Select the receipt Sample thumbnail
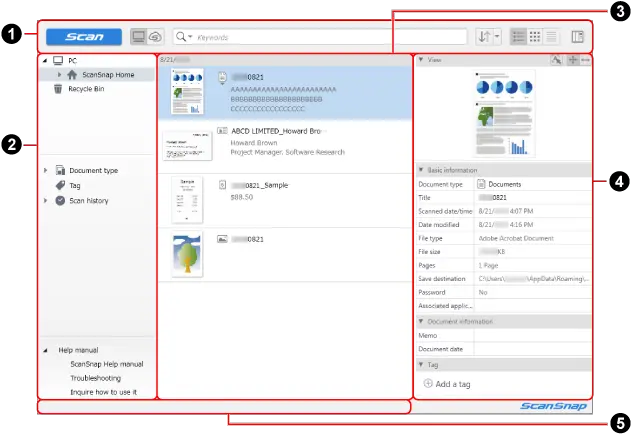This screenshot has width=631, height=434. tap(187, 200)
